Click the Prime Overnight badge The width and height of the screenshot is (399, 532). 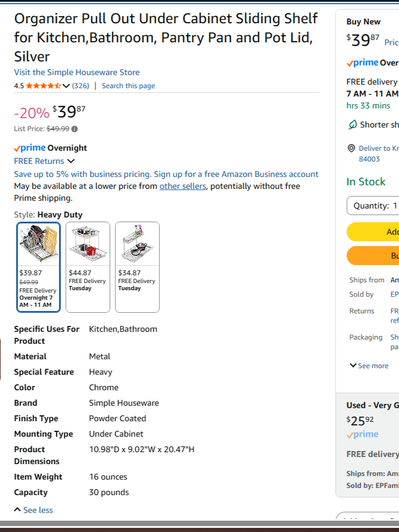click(51, 148)
